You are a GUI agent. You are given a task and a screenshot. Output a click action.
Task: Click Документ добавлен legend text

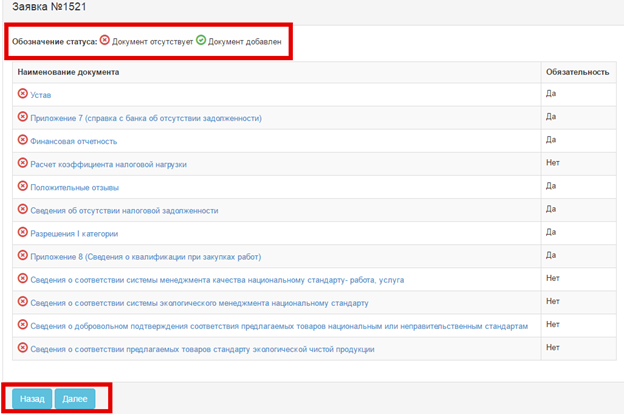(245, 41)
